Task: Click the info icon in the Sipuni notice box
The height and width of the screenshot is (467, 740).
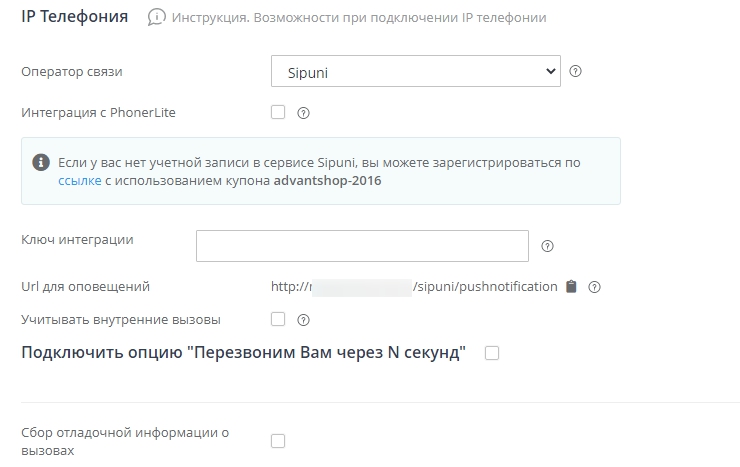Action: (x=41, y=162)
